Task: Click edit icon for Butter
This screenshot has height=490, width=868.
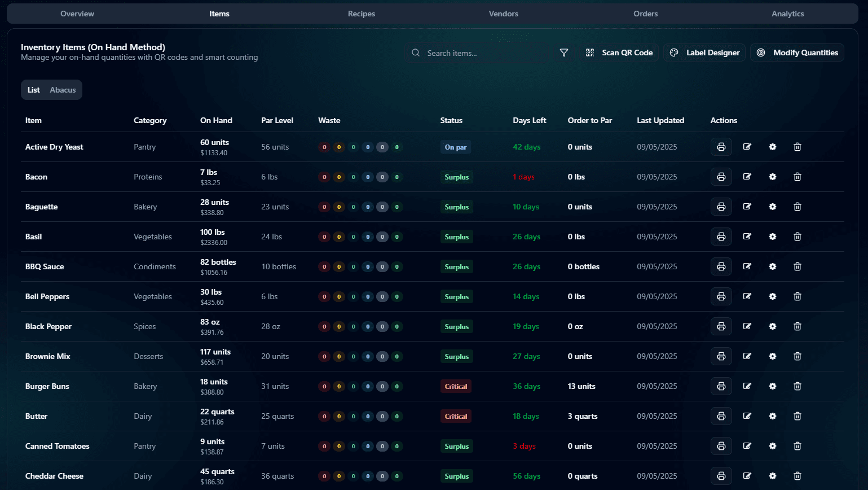Action: 747,416
